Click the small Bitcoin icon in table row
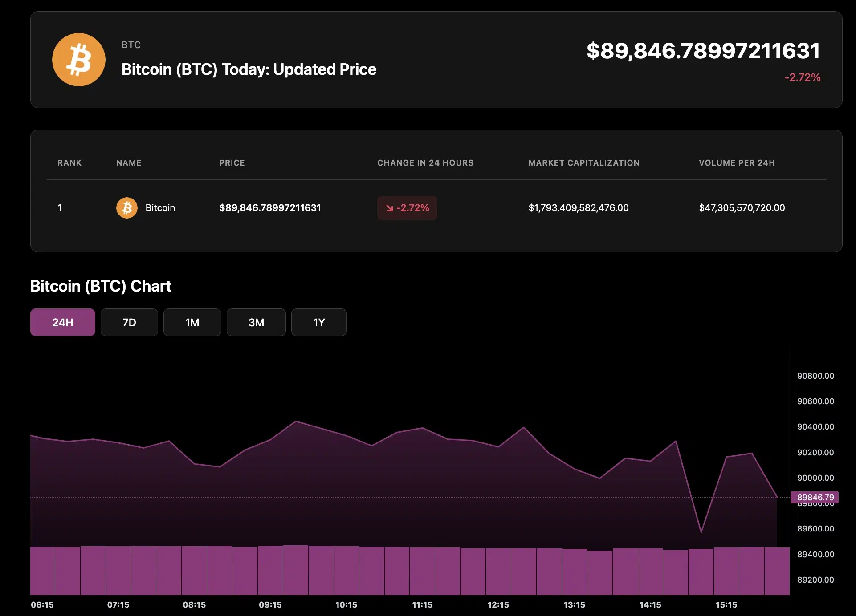The height and width of the screenshot is (616, 856). tap(127, 208)
